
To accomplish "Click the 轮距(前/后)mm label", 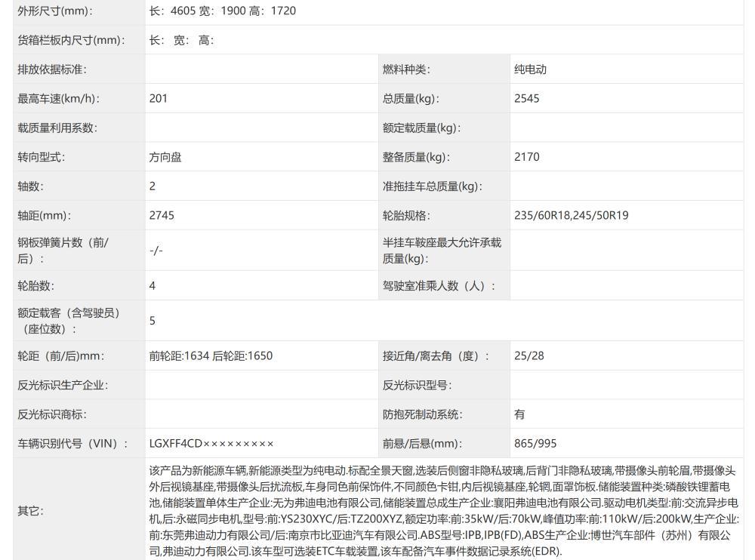I will [61, 356].
